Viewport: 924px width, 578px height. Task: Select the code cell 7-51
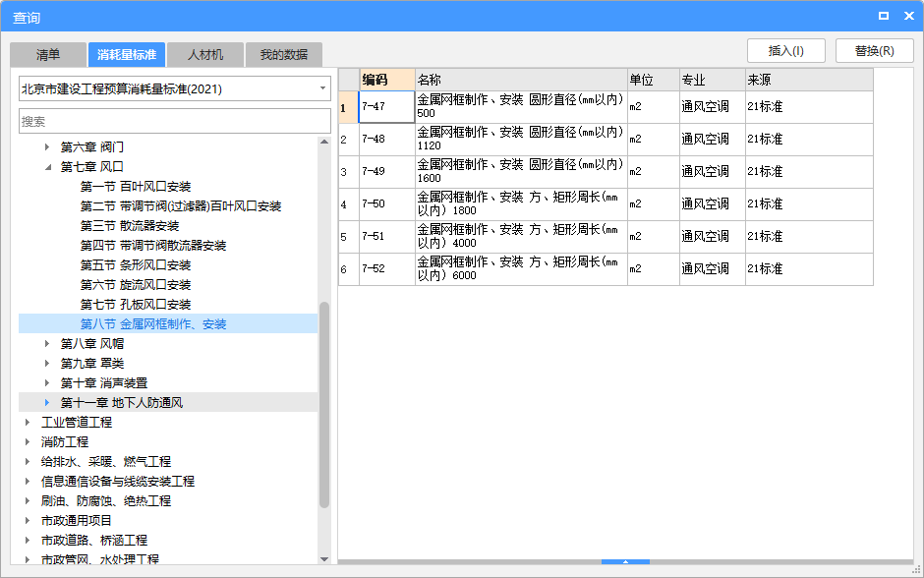click(387, 236)
